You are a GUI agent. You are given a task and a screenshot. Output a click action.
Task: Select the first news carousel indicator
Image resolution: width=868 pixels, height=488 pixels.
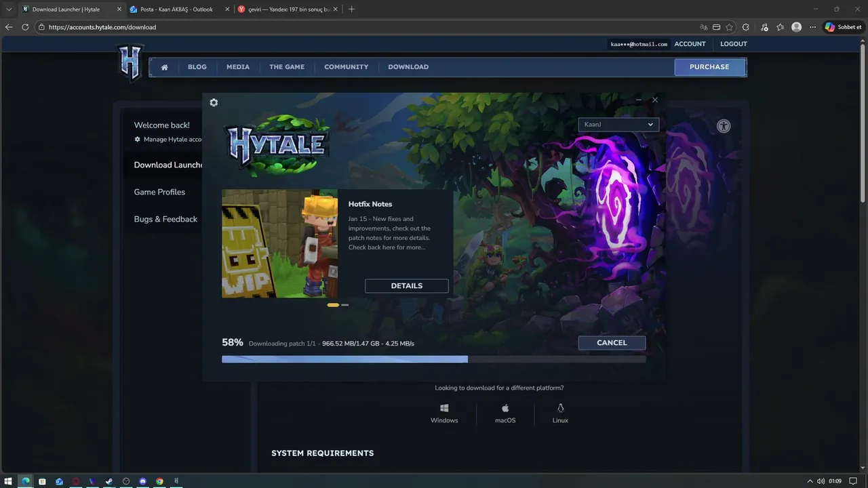pyautogui.click(x=333, y=305)
